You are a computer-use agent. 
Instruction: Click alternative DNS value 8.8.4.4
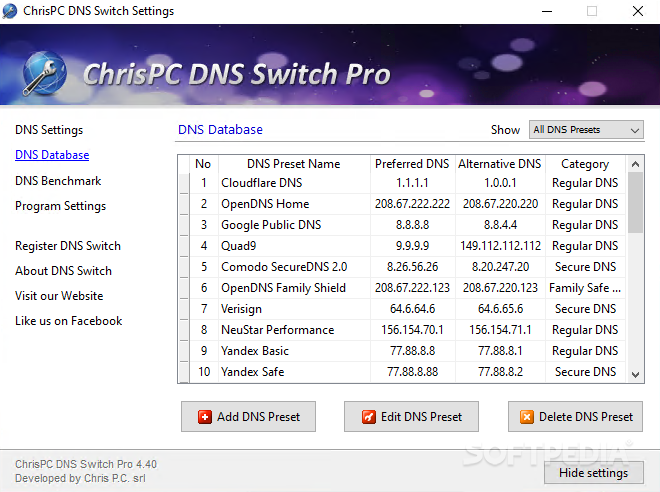[500, 225]
